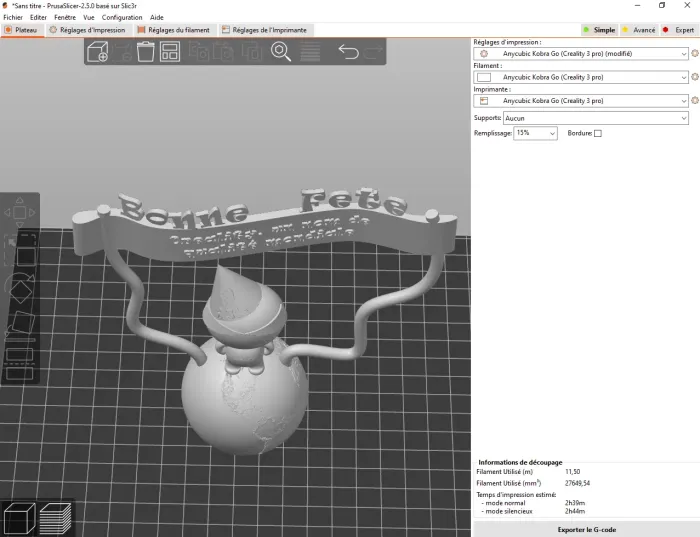Click the faded Delete selected icon
700x537 pixels.
click(121, 51)
